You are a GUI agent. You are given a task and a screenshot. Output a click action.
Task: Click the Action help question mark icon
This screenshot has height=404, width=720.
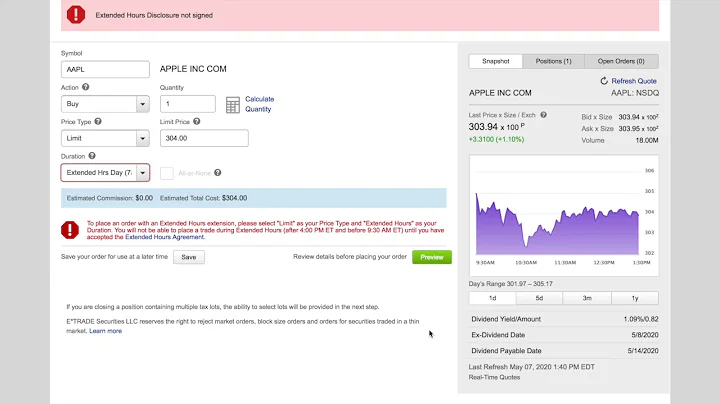pyautogui.click(x=85, y=87)
